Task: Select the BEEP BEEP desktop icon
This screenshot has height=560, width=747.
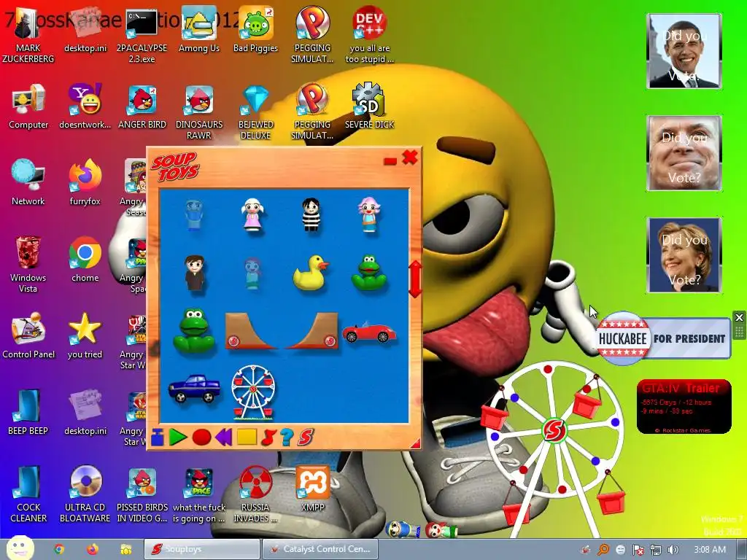Action: click(28, 413)
